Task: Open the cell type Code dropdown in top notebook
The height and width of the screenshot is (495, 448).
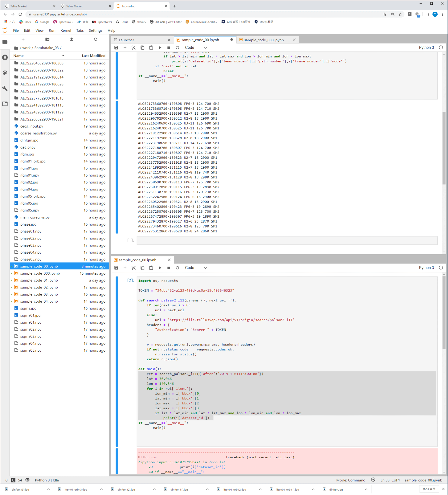Action: click(x=196, y=48)
